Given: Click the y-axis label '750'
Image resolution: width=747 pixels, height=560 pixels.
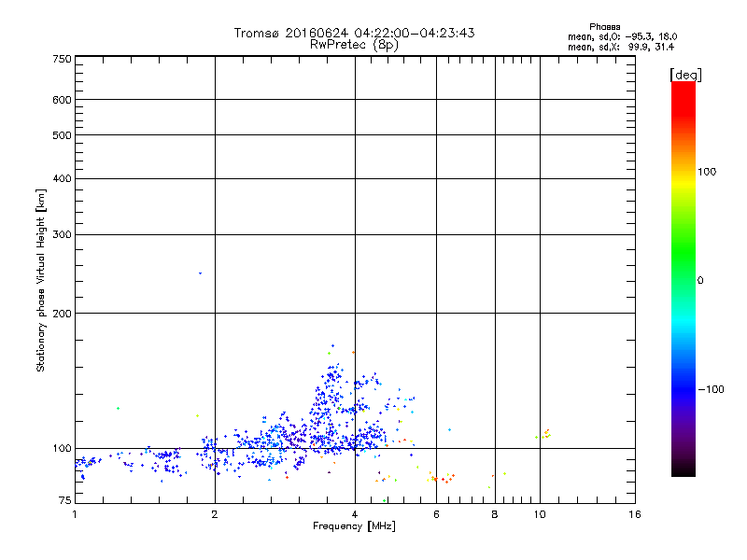Looking at the screenshot, I should click(62, 59).
